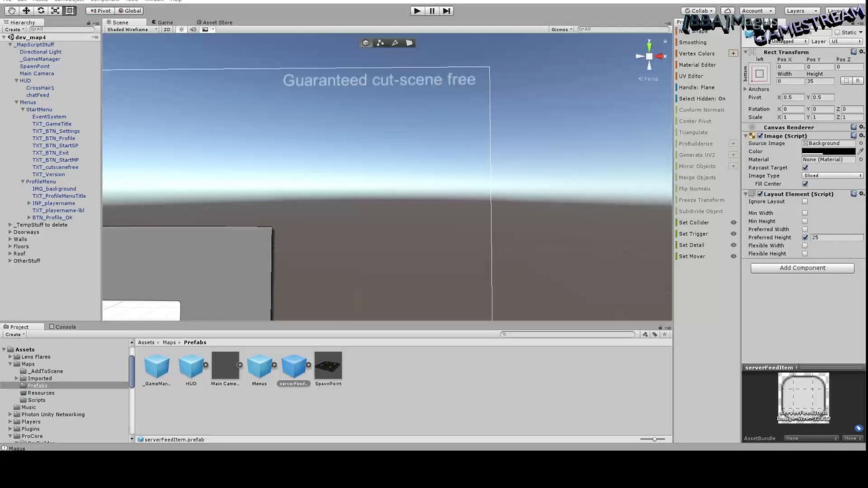This screenshot has height=488, width=868.
Task: Collapse the StartMenu tree node
Action: (22, 109)
